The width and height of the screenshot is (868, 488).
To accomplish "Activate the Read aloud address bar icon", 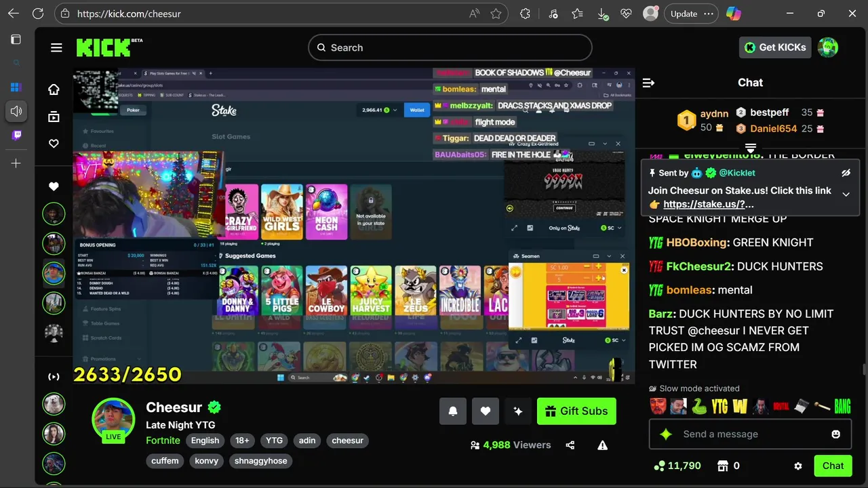I will click(474, 14).
